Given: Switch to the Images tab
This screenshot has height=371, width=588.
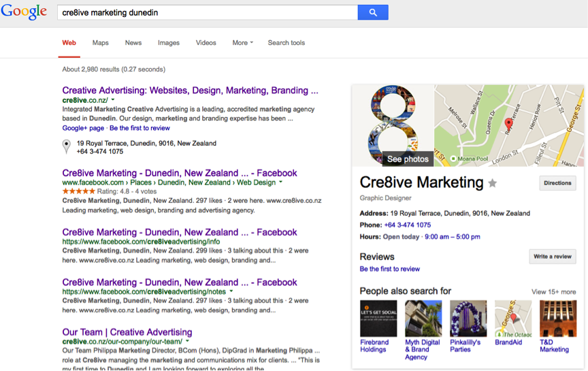Looking at the screenshot, I should coord(168,43).
